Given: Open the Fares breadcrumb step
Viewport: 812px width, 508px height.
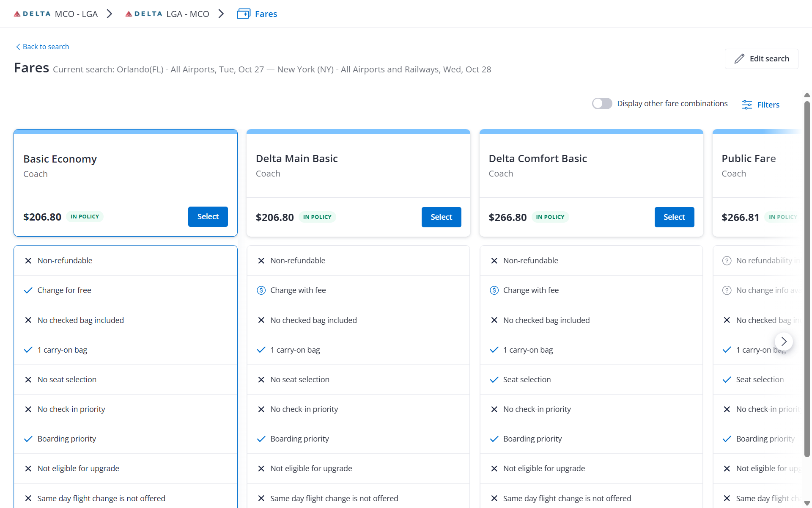Looking at the screenshot, I should click(x=266, y=14).
